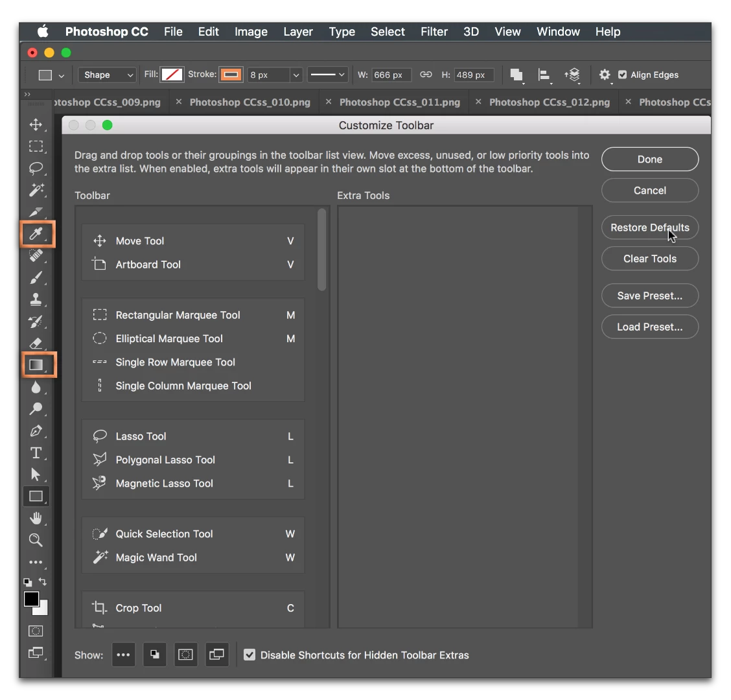The image size is (731, 700).
Task: Click Restore Defaults
Action: pyautogui.click(x=650, y=227)
